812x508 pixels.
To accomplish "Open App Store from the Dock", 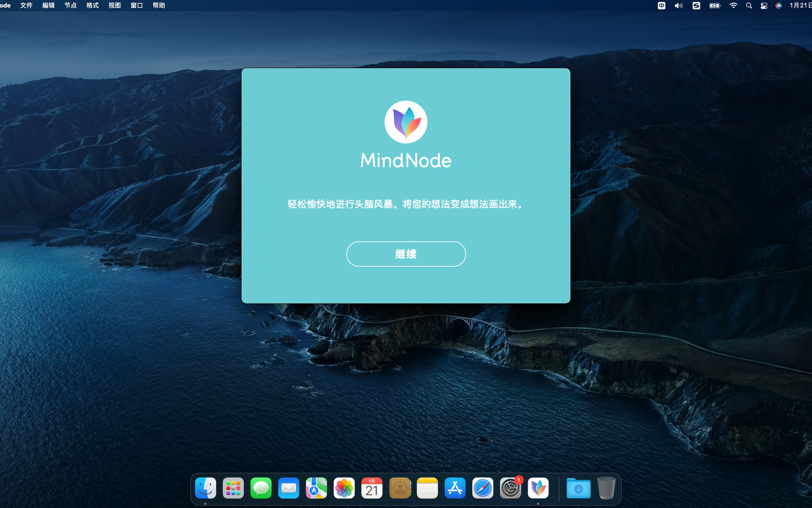I will pyautogui.click(x=455, y=488).
